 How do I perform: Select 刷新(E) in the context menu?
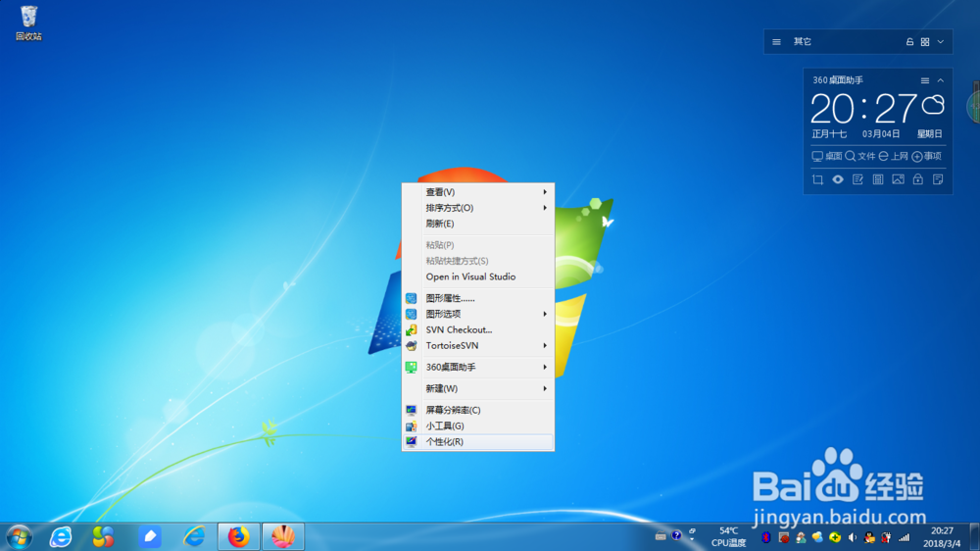point(478,224)
